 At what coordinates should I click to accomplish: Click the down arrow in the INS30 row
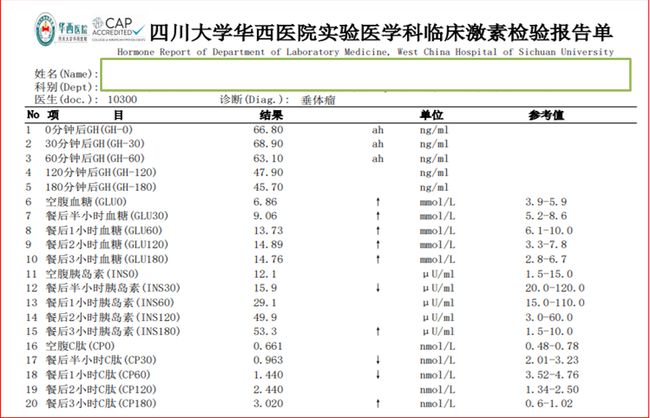pos(378,288)
